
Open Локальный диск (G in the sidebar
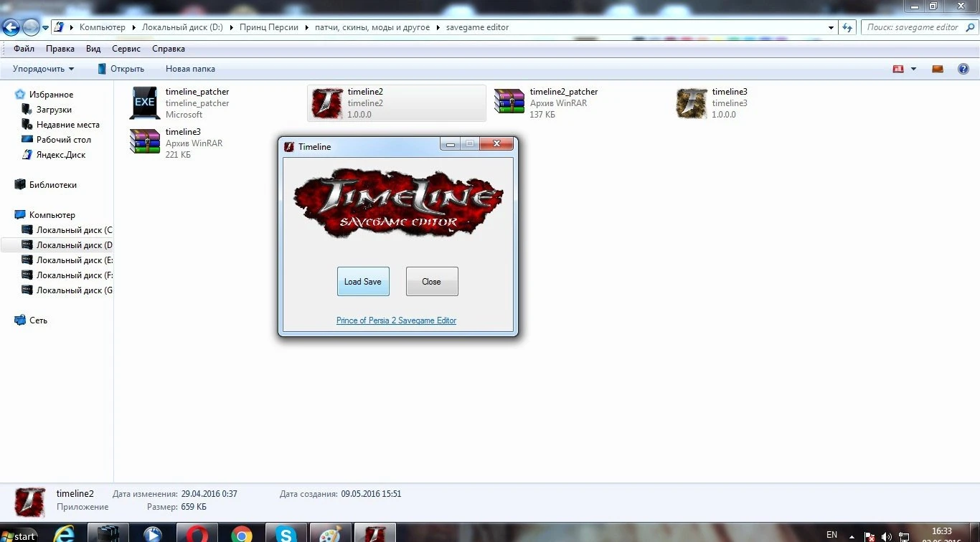point(67,290)
